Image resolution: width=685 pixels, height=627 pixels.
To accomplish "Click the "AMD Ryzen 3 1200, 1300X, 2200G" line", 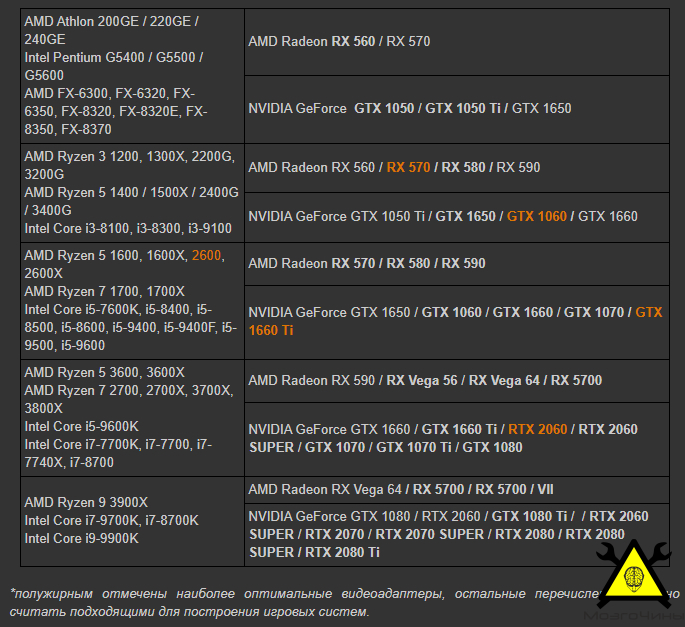I will (130, 156).
